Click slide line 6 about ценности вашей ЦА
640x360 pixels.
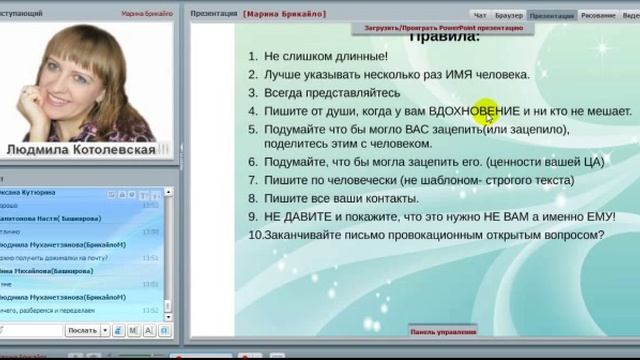pos(434,162)
